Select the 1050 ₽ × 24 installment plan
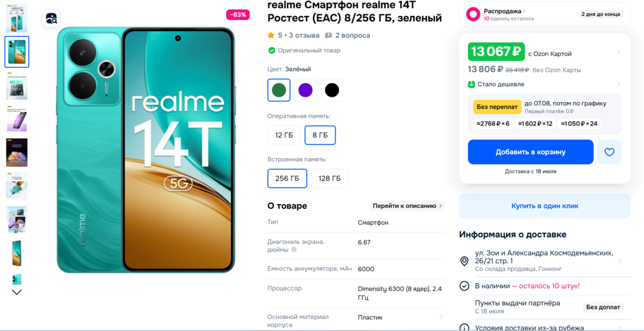644x331 pixels. [x=579, y=123]
